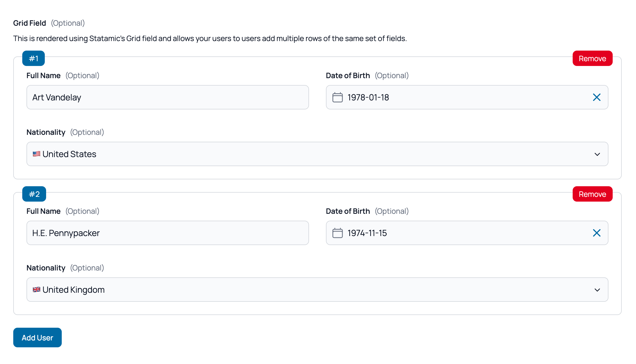Clear the 1978-01-18 date with the X
The height and width of the screenshot is (364, 636).
click(x=597, y=97)
